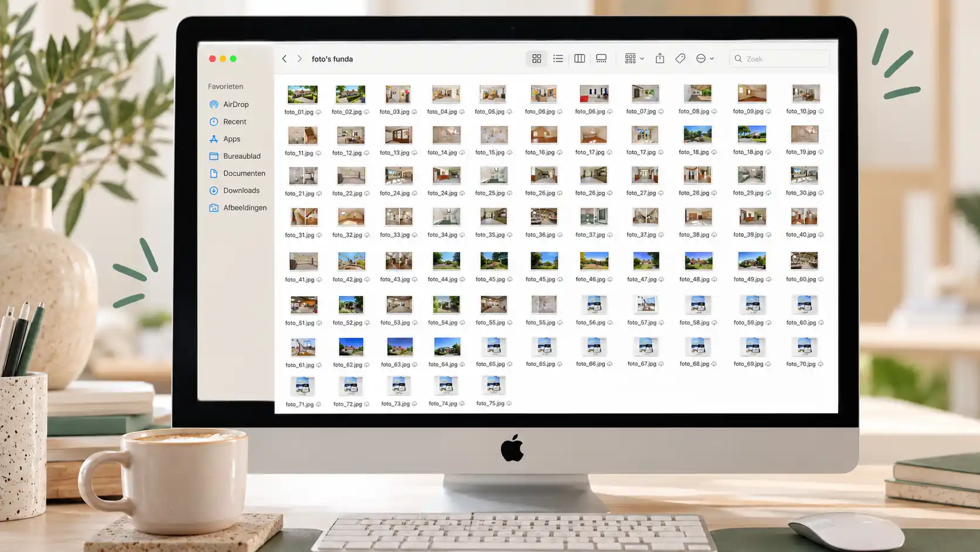Select the foto_42.jpg thumbnail
980x552 pixels.
pos(352,261)
